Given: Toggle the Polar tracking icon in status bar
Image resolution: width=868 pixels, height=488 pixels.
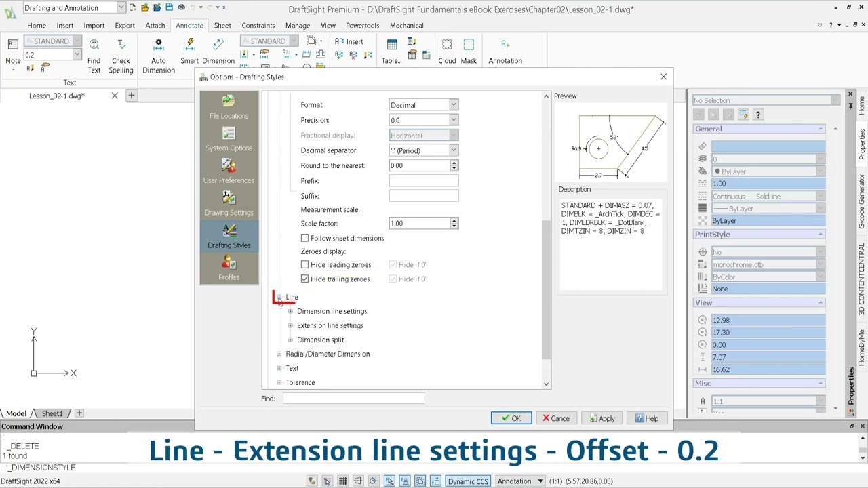Looking at the screenshot, I should (x=374, y=481).
